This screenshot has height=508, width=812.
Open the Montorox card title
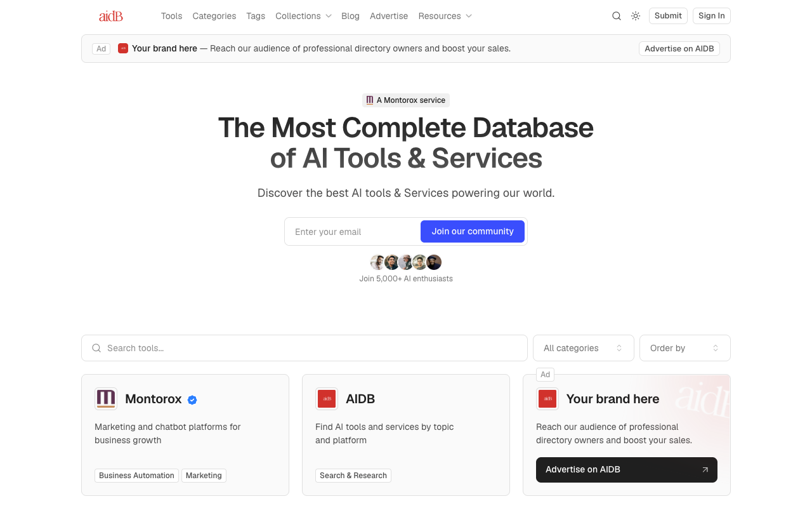[154, 399]
